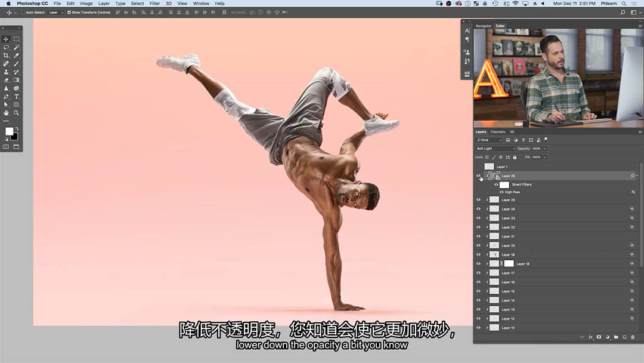Open the Select menu
644x363 pixels.
137,4
